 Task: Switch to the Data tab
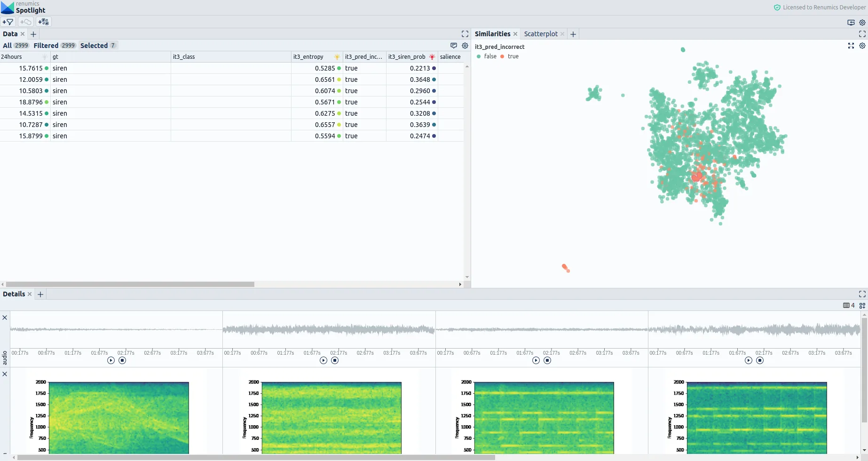[x=10, y=34]
